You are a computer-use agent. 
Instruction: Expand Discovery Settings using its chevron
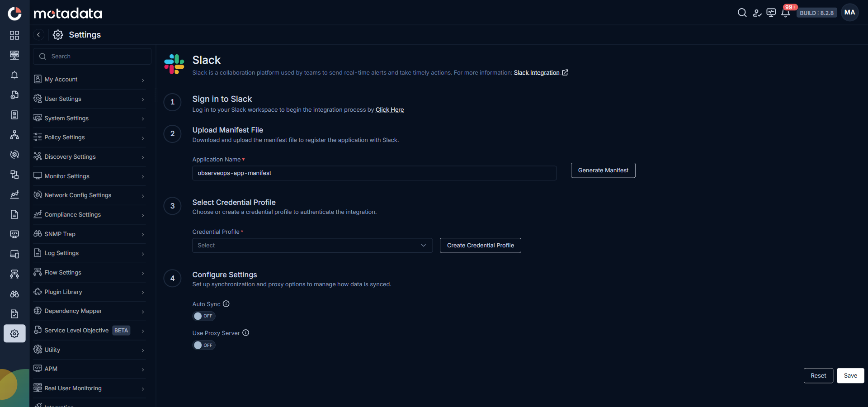tap(143, 157)
